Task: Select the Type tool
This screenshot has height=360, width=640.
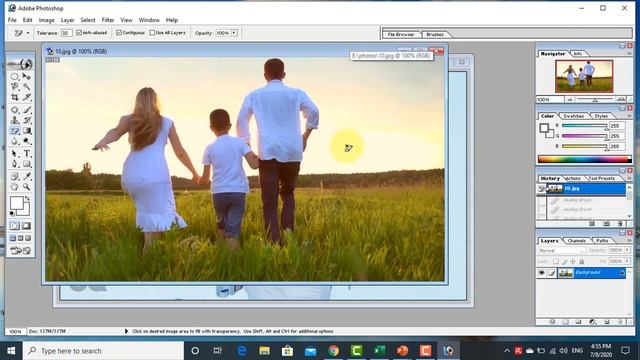Action: (27, 154)
